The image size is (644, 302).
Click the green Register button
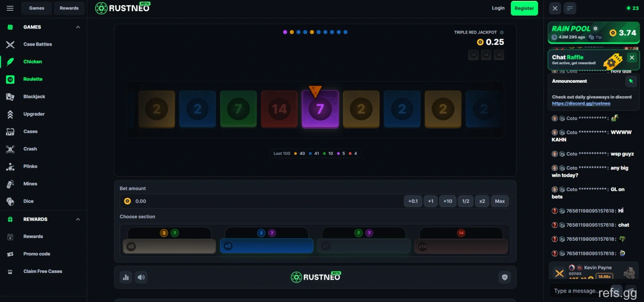(x=524, y=8)
